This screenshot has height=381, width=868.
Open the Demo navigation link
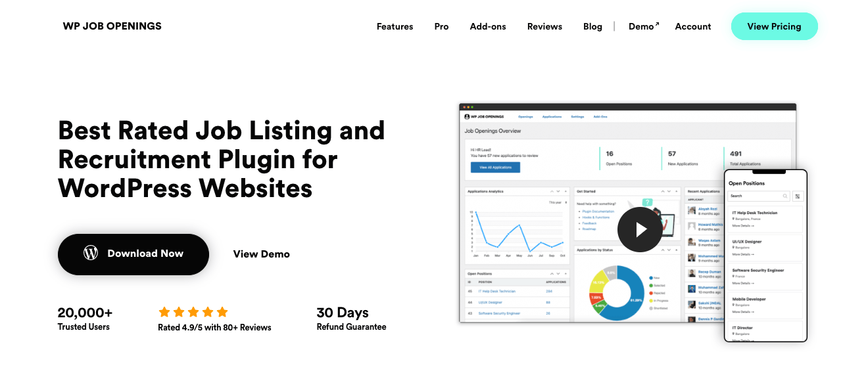(x=641, y=27)
